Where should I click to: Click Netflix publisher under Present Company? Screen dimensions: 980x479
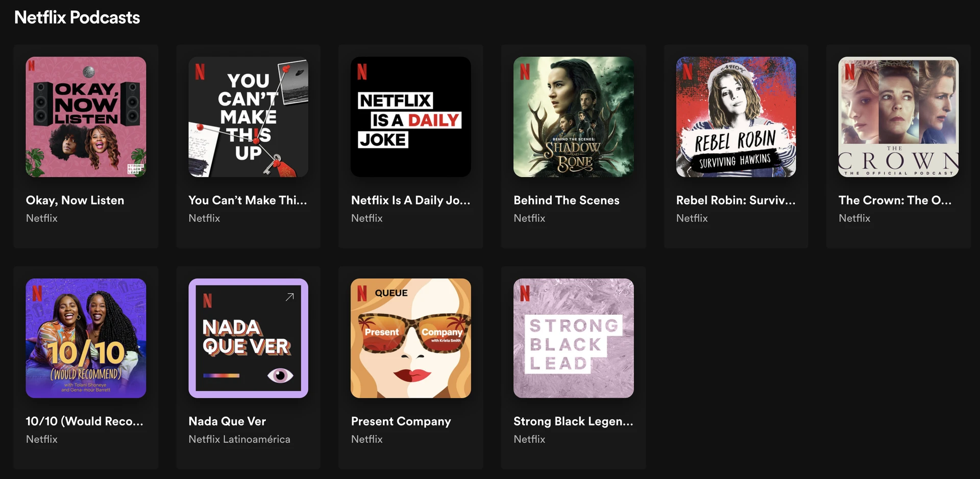point(367,439)
